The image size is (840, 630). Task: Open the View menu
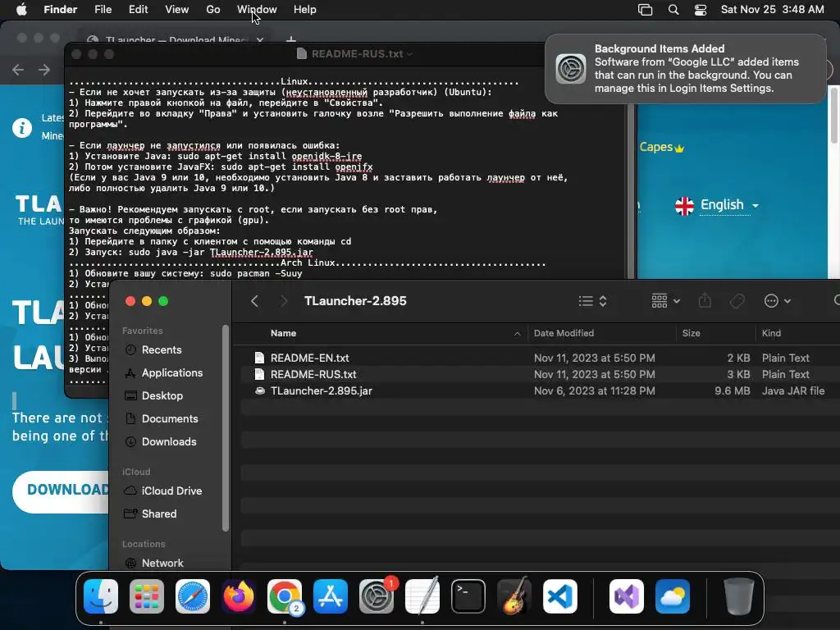[x=177, y=10]
